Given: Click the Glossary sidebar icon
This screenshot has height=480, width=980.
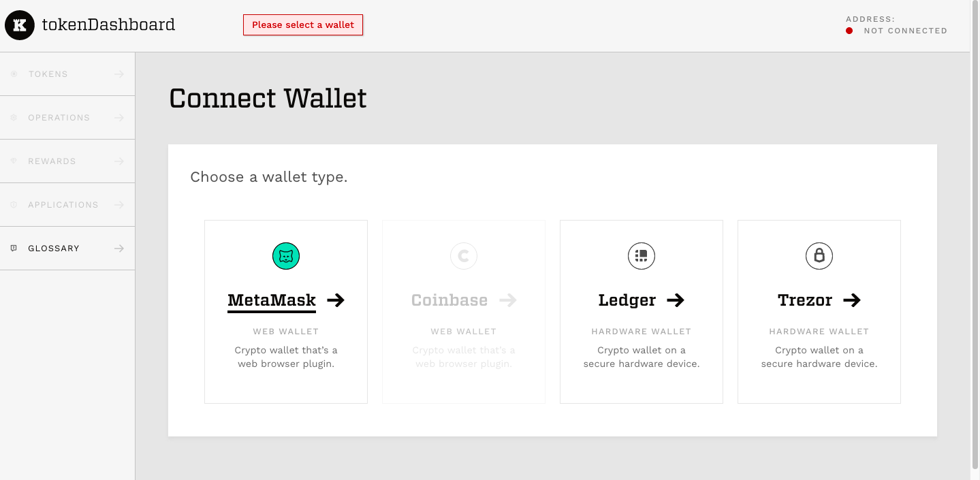Looking at the screenshot, I should coord(14,249).
